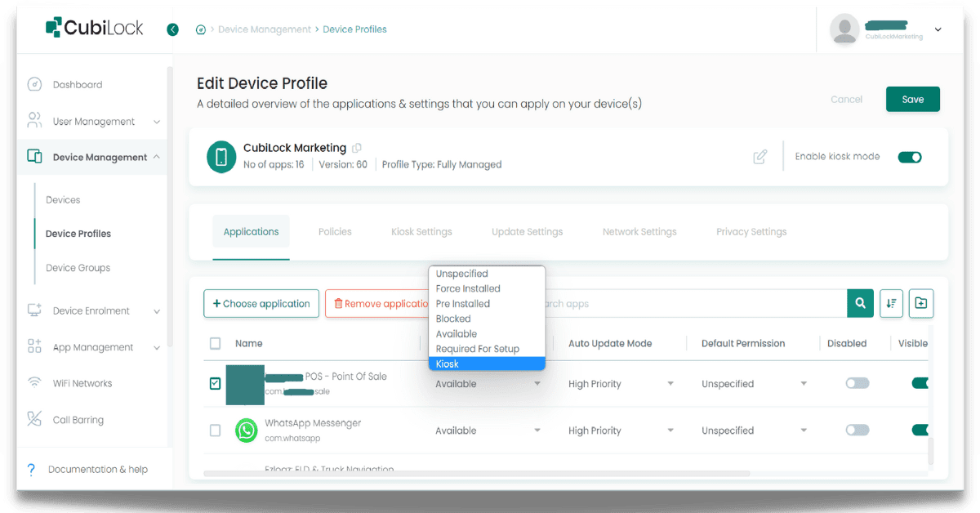This screenshot has width=980, height=513.
Task: Expand the User Management menu
Action: point(157,122)
